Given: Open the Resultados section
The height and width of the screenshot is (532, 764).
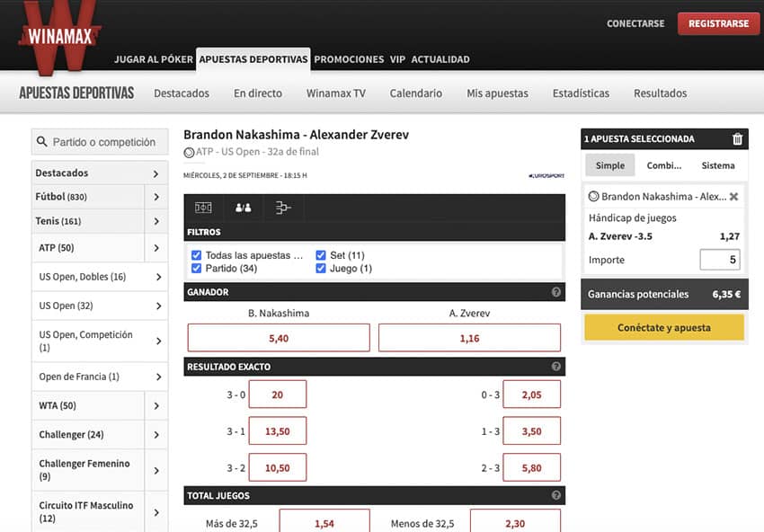Looking at the screenshot, I should (x=661, y=93).
